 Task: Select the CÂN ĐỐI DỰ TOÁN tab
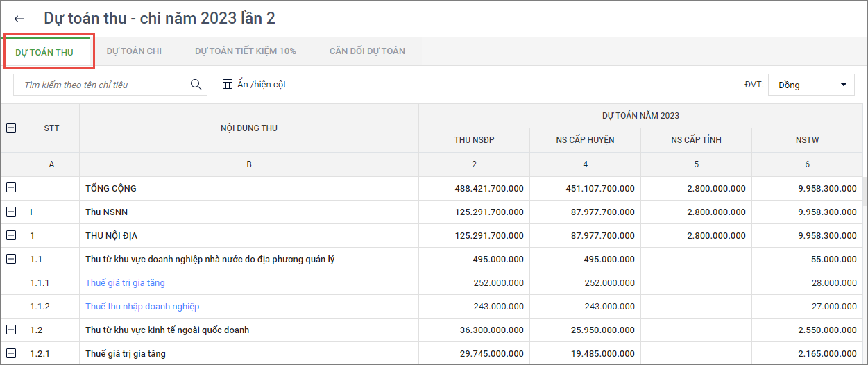coord(367,51)
